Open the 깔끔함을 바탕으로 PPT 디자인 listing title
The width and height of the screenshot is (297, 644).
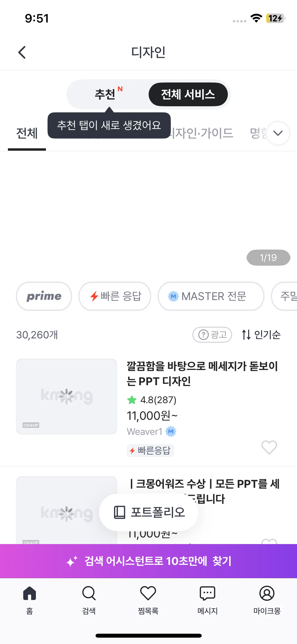tap(202, 373)
